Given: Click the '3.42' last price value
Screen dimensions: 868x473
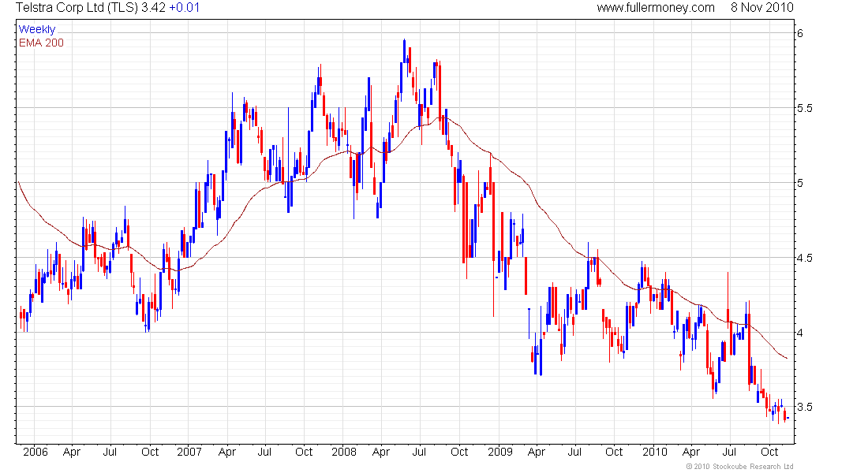Looking at the screenshot, I should coord(153,8).
